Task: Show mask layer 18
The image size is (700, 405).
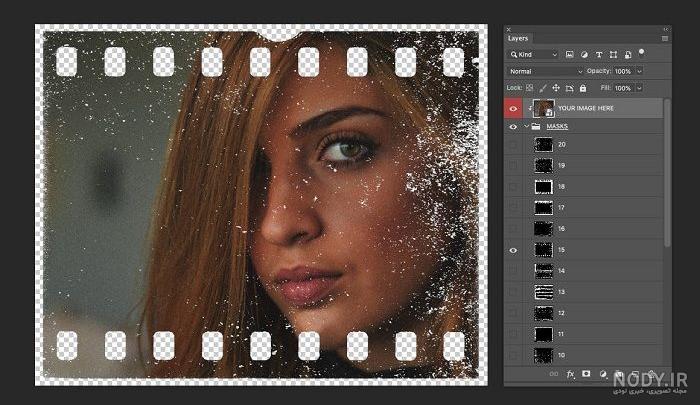Action: coord(513,187)
